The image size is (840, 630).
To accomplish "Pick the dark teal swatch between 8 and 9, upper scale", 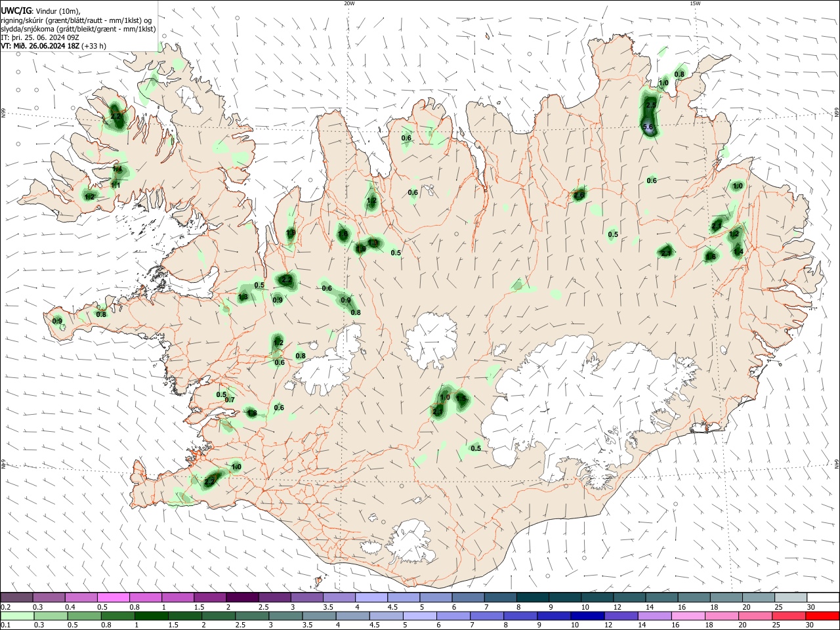I will coord(533,597).
